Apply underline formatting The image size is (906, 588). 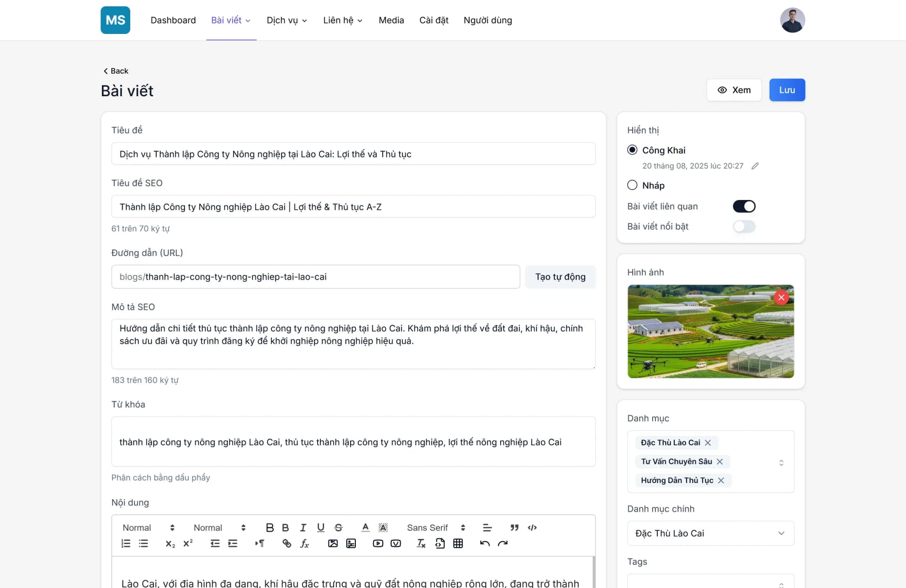click(x=321, y=528)
